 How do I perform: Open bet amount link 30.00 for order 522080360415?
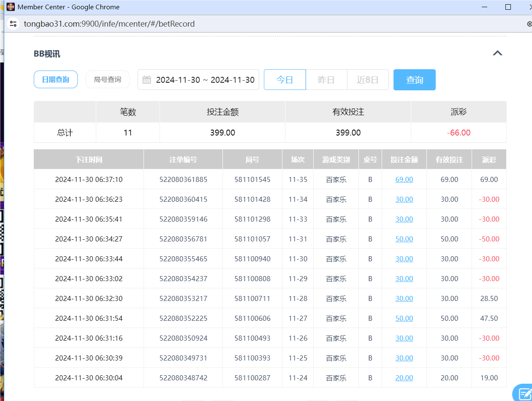(x=404, y=199)
